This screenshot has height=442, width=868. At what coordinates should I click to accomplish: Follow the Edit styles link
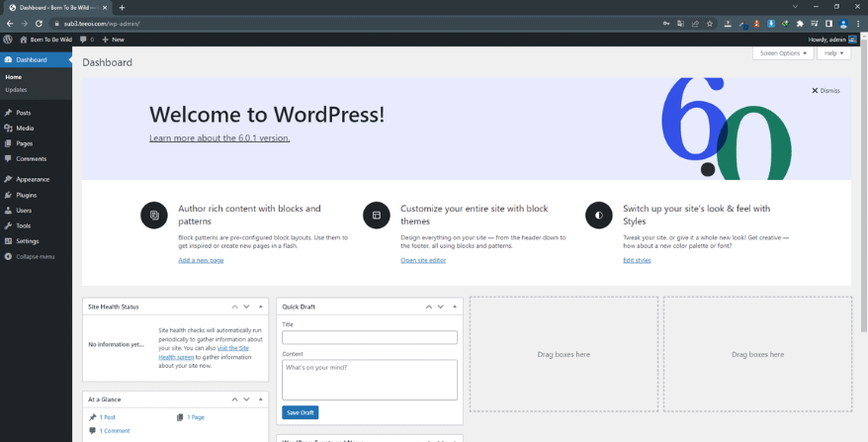(637, 260)
